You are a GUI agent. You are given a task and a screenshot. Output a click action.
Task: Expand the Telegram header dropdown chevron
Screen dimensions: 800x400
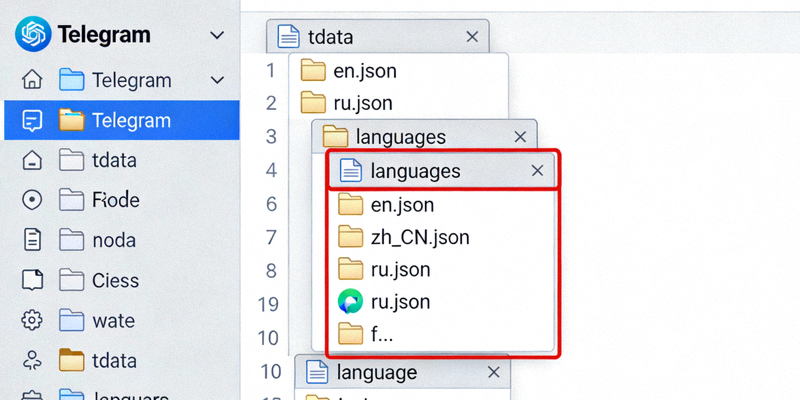coord(217,36)
